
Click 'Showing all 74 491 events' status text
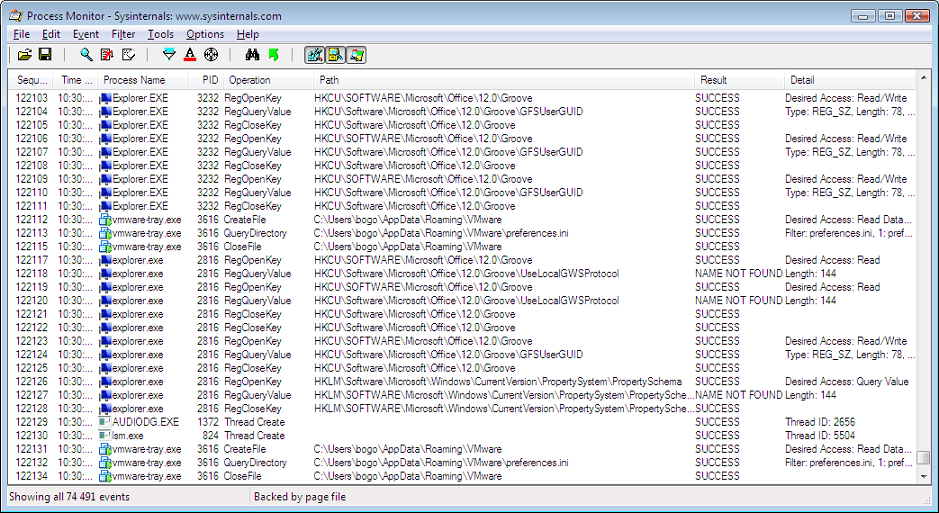coord(69,497)
